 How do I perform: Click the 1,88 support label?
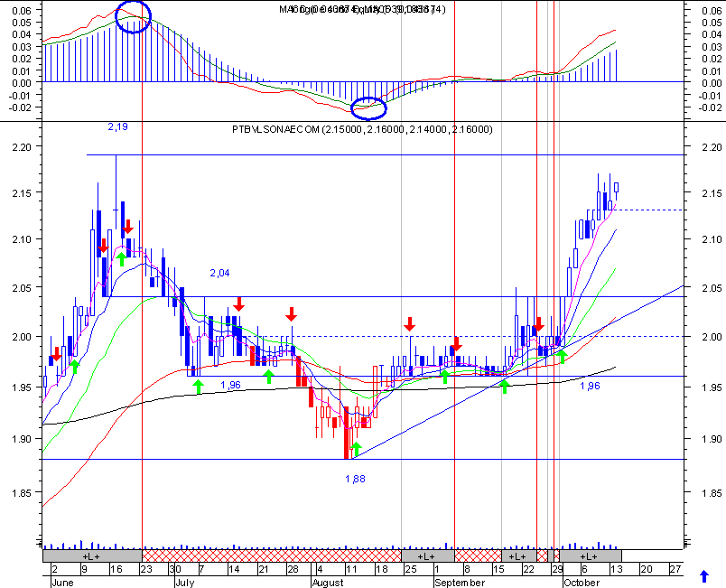pyautogui.click(x=355, y=479)
